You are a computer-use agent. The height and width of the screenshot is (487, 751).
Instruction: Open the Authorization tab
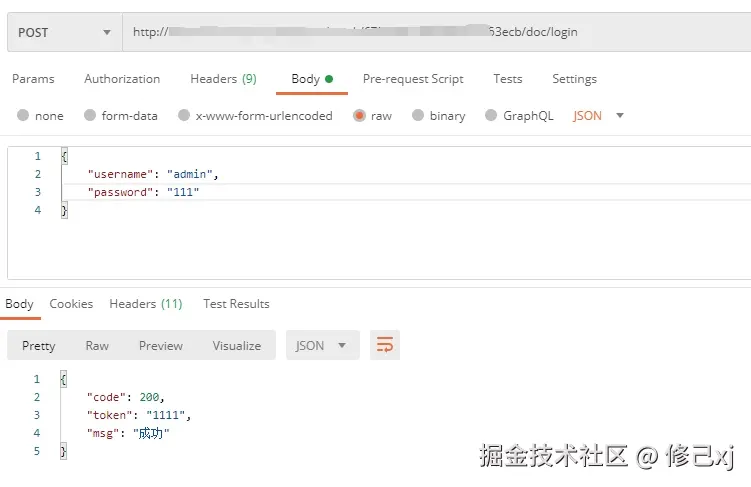click(x=122, y=79)
